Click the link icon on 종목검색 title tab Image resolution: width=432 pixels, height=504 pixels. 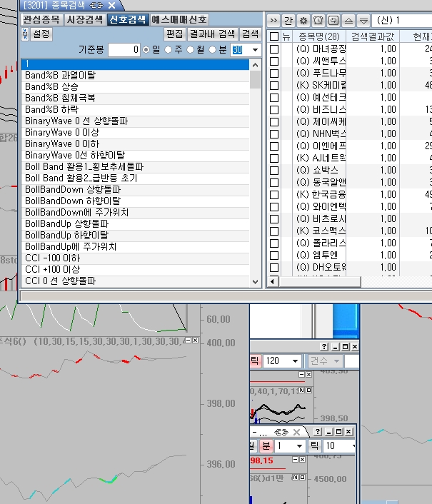click(x=96, y=5)
